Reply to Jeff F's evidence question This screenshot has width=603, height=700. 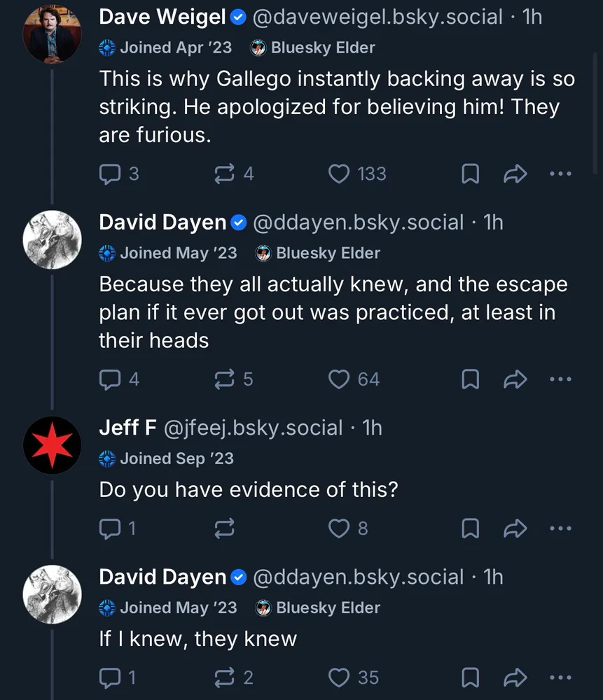[x=110, y=528]
